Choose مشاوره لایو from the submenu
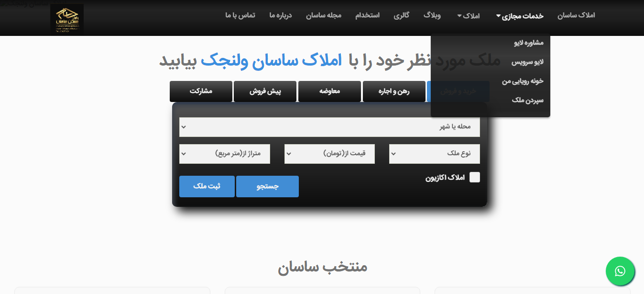The width and height of the screenshot is (644, 294). pos(528,43)
